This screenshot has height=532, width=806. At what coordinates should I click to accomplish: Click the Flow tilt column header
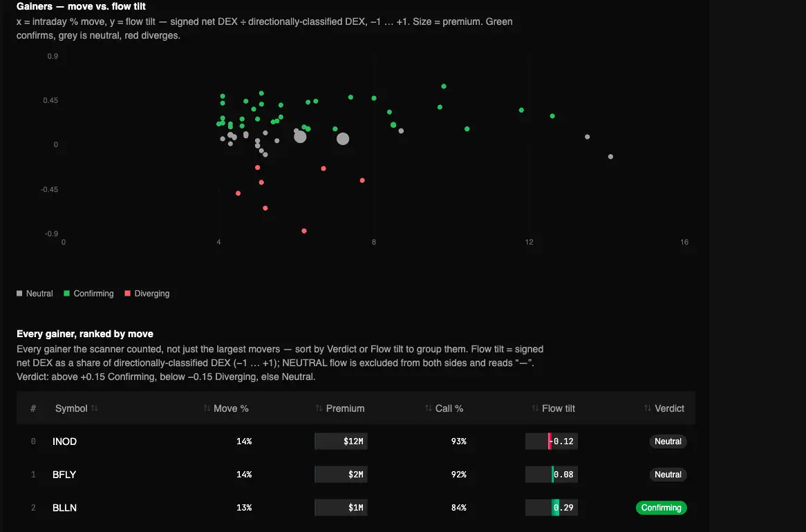[559, 408]
